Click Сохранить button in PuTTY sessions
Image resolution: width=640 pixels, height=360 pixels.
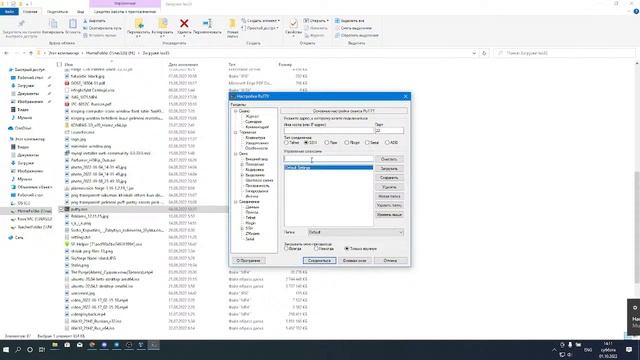coord(389,178)
